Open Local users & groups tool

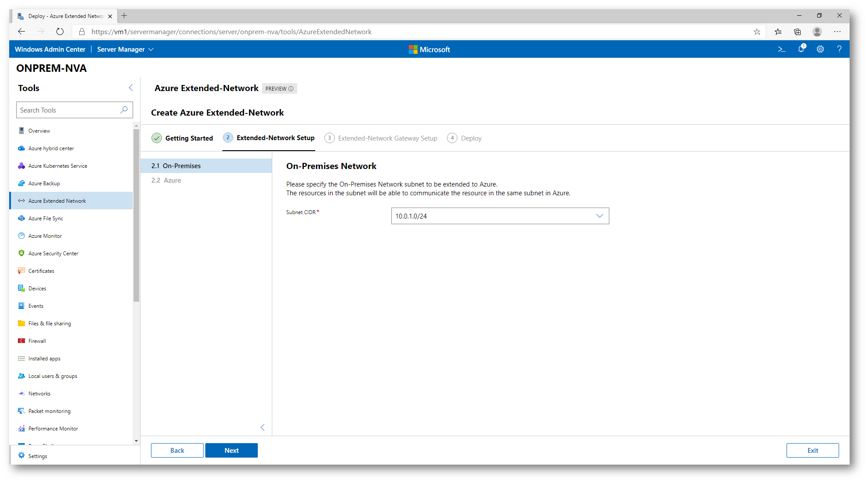(x=71, y=376)
